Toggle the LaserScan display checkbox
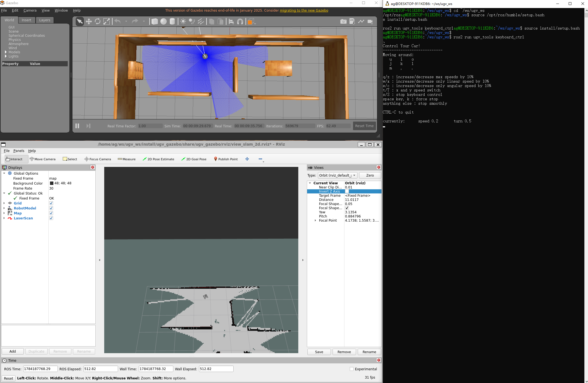Screen dimensions: 588x383 51,218
